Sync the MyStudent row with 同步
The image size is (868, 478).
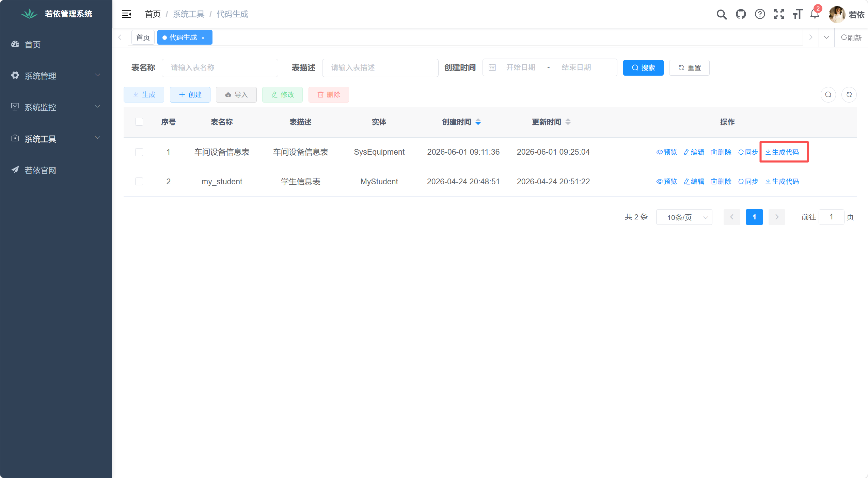click(x=748, y=182)
